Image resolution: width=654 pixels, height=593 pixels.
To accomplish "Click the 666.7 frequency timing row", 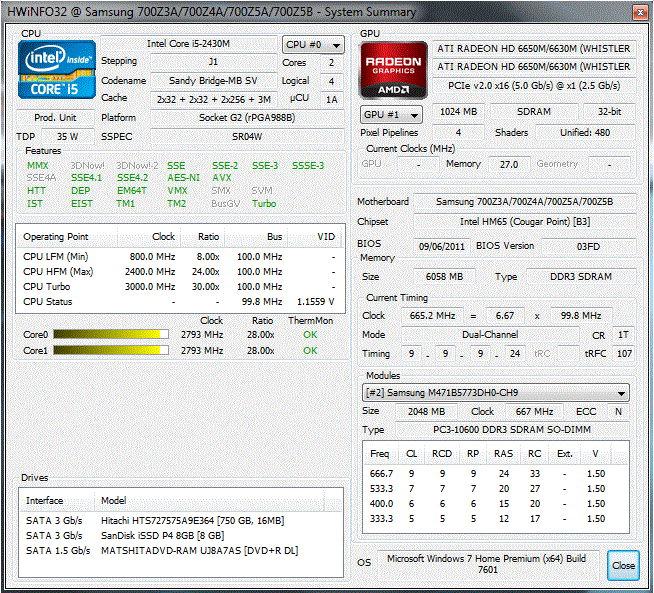I will click(x=496, y=474).
